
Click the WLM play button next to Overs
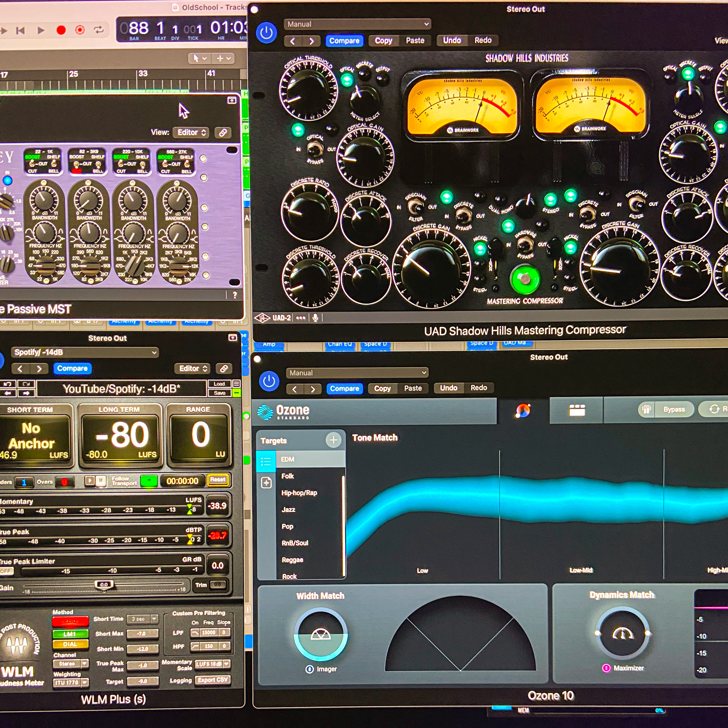point(90,481)
